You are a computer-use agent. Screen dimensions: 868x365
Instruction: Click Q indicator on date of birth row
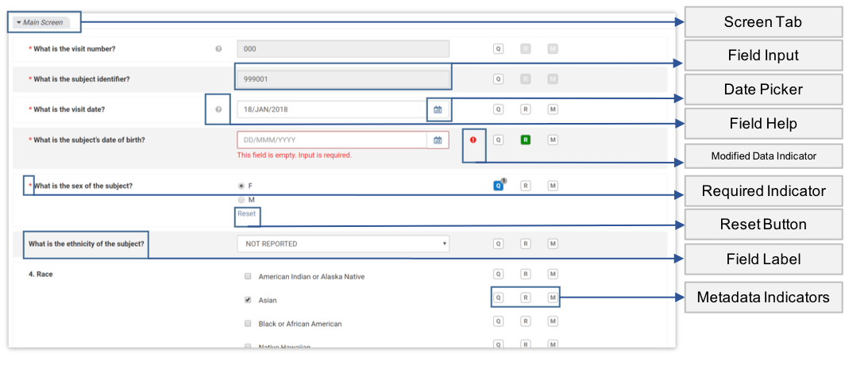click(x=498, y=140)
